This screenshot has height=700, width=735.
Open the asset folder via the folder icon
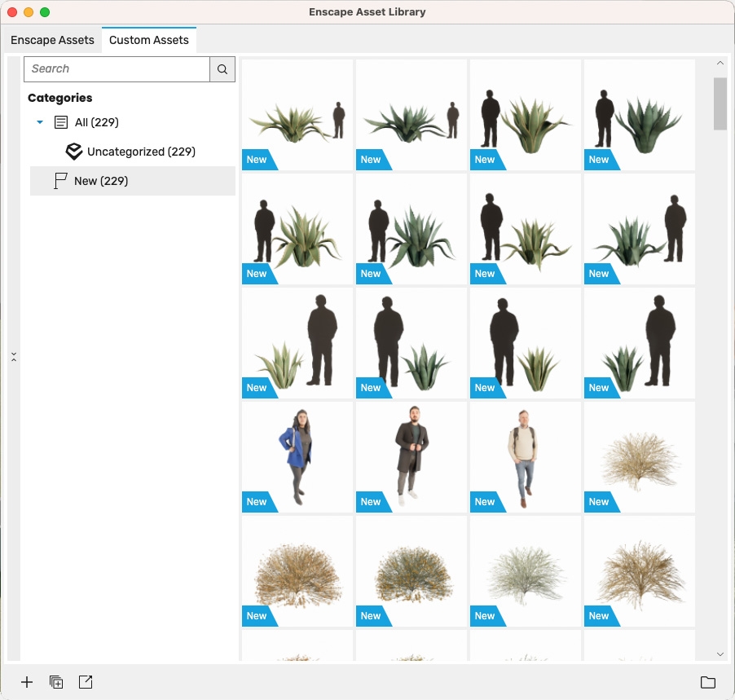708,682
